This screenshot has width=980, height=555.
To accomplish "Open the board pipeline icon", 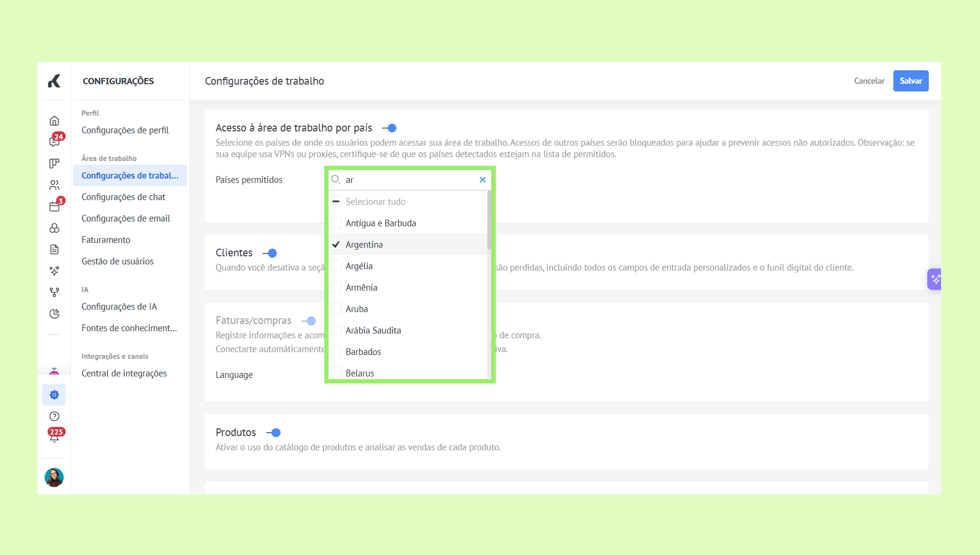I will pyautogui.click(x=54, y=164).
